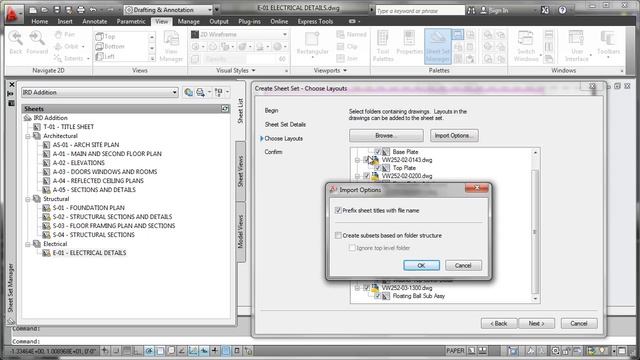Collapse the Electrical subset
This screenshot has height=360, width=640.
[28, 244]
